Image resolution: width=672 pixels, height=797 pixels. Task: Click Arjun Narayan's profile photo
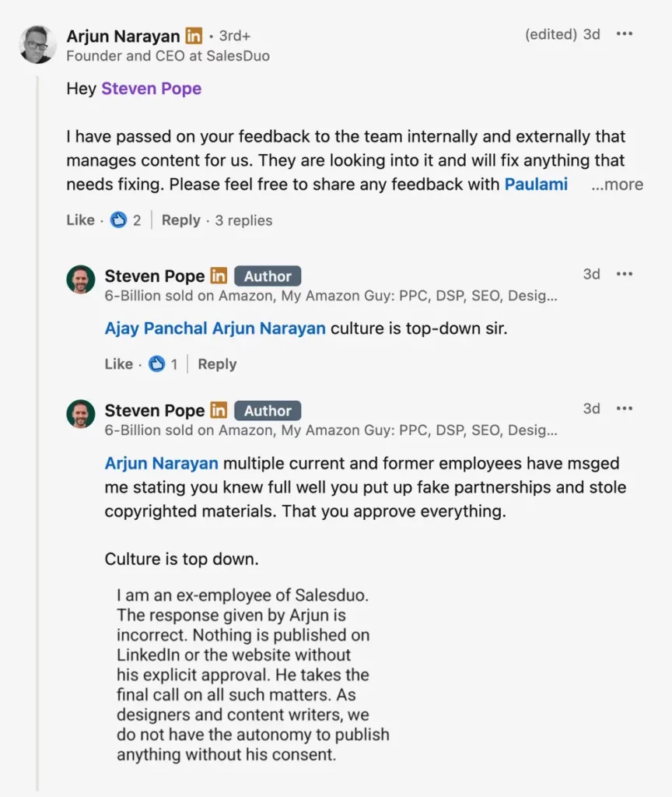[37, 44]
